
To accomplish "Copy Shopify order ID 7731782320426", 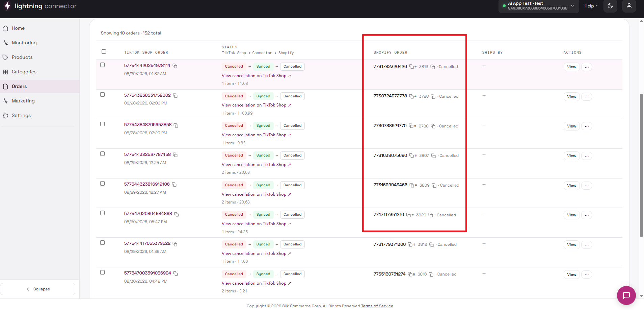I will coord(411,67).
